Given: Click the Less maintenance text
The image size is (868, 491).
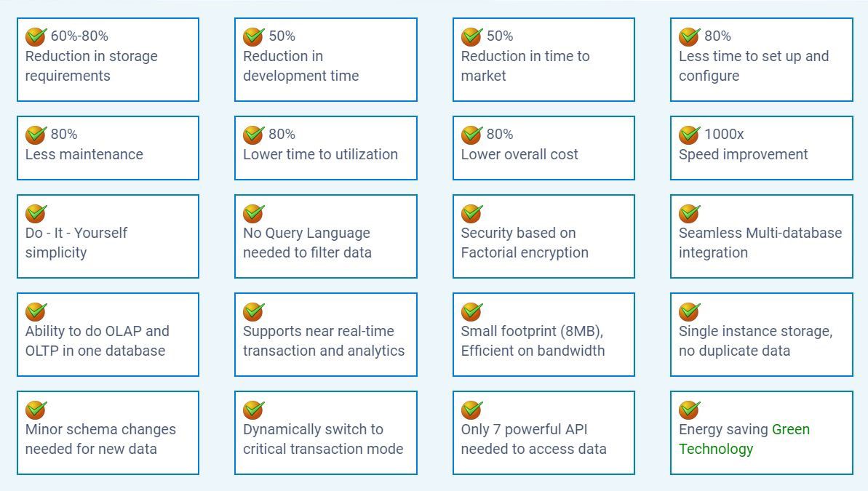Looking at the screenshot, I should [x=84, y=154].
